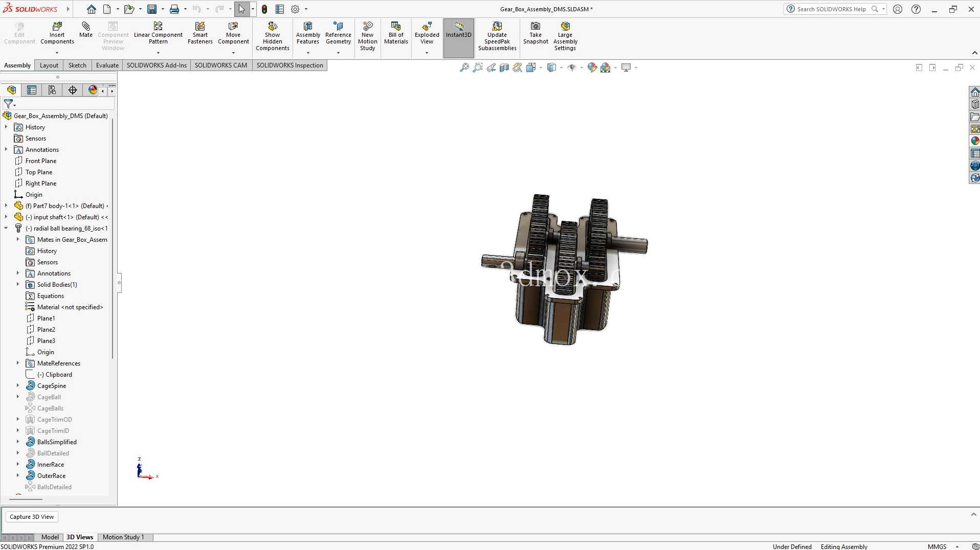The height and width of the screenshot is (550, 980).
Task: Select the Mate tool
Action: coord(86,30)
